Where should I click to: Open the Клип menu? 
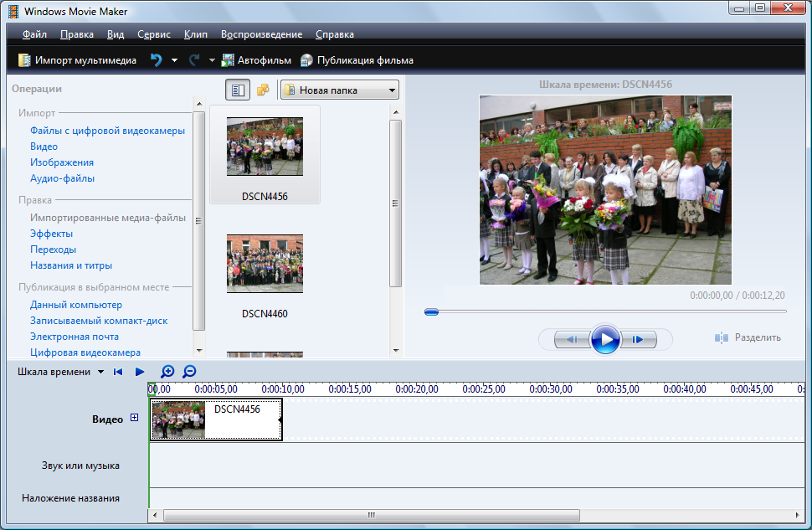(195, 34)
